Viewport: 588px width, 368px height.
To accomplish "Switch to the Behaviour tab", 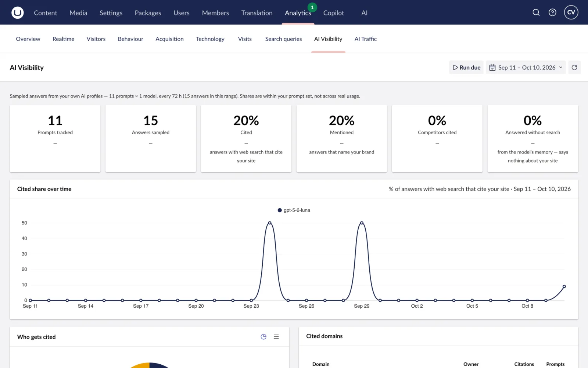I will pyautogui.click(x=130, y=39).
